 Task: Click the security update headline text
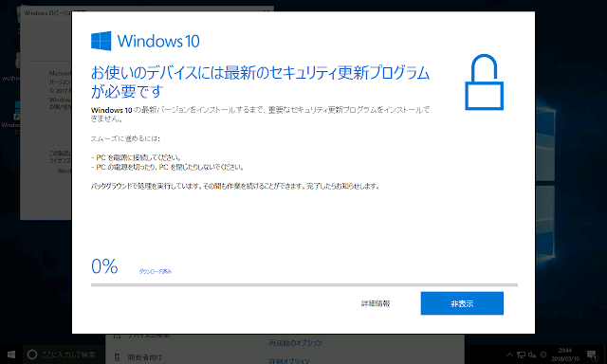pos(260,82)
